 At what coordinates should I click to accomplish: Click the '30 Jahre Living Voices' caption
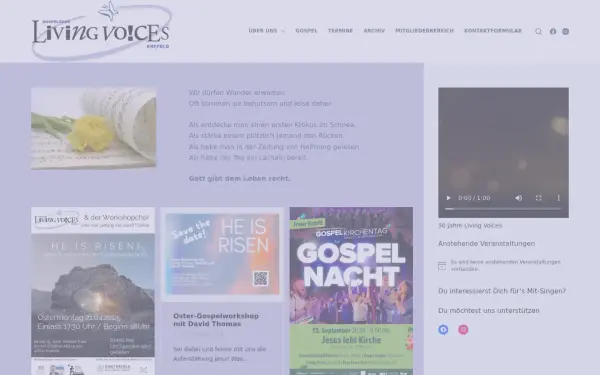coord(470,225)
